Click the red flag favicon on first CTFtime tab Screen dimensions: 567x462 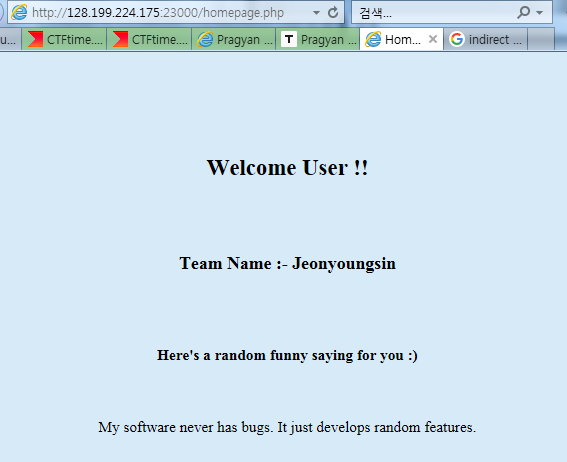(35, 39)
